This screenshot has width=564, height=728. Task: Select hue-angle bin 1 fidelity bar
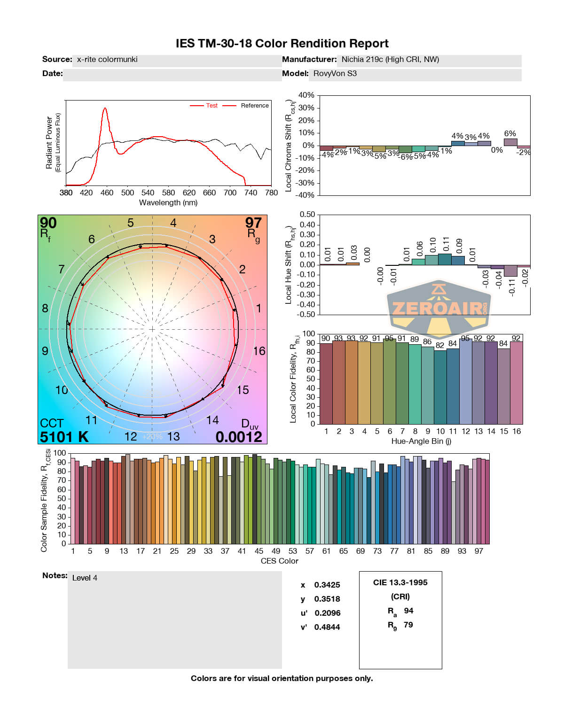click(326, 383)
